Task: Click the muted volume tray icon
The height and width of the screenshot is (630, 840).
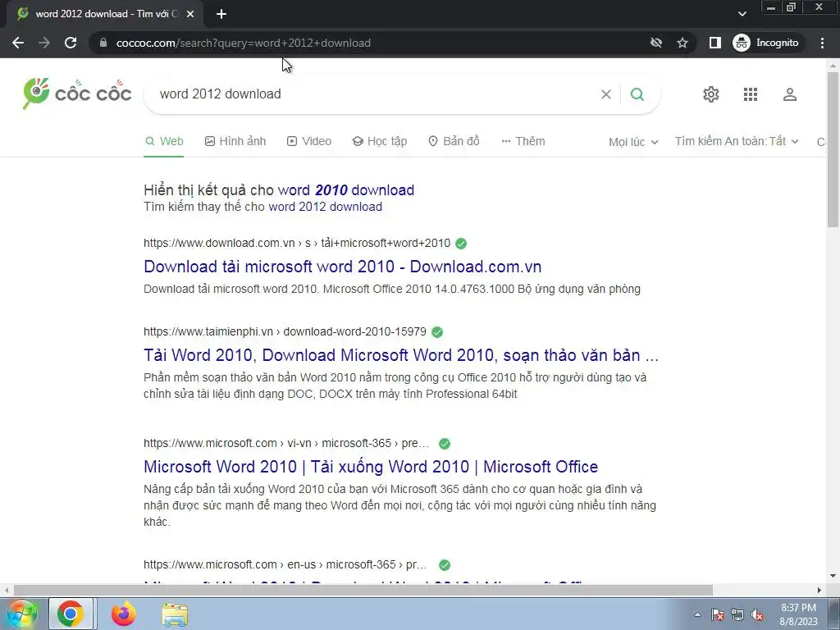Action: coord(757,615)
